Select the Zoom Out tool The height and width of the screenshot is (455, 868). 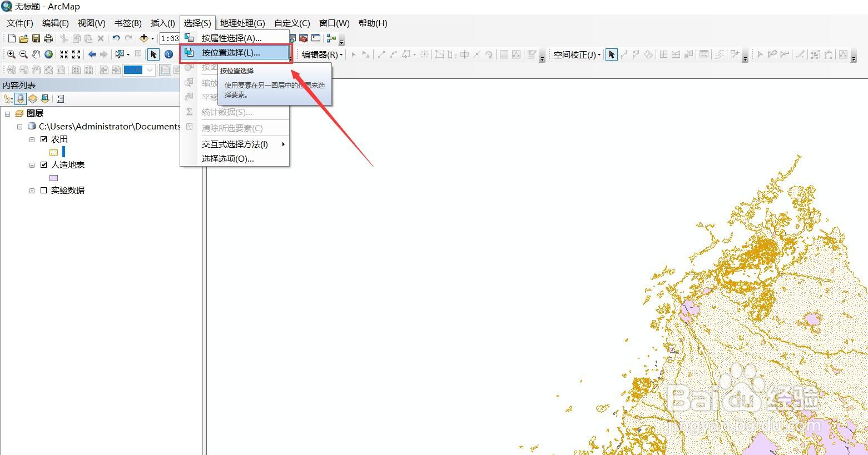coord(23,54)
